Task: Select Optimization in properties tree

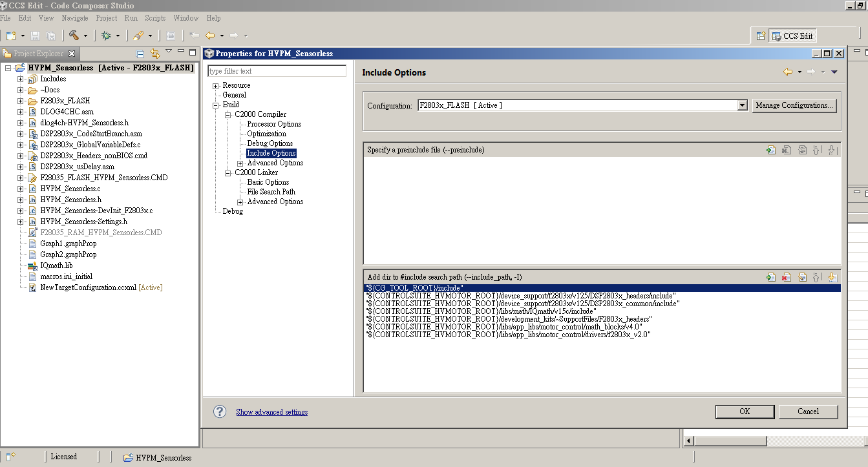Action: (266, 134)
